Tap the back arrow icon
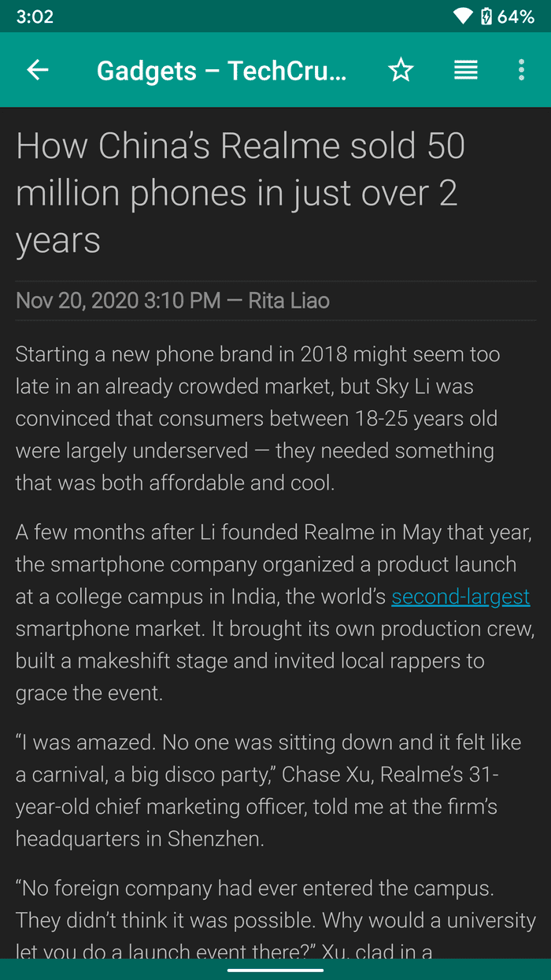The image size is (551, 980). coord(38,70)
